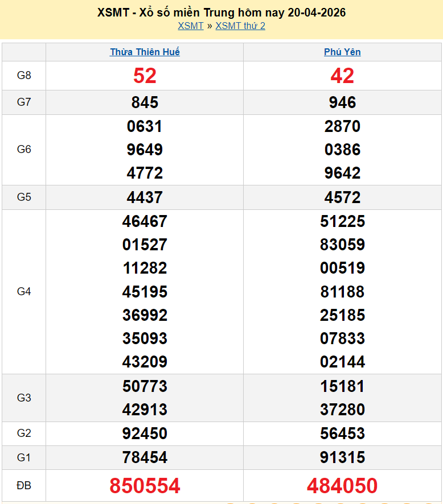Select G7 result 946

point(342,102)
